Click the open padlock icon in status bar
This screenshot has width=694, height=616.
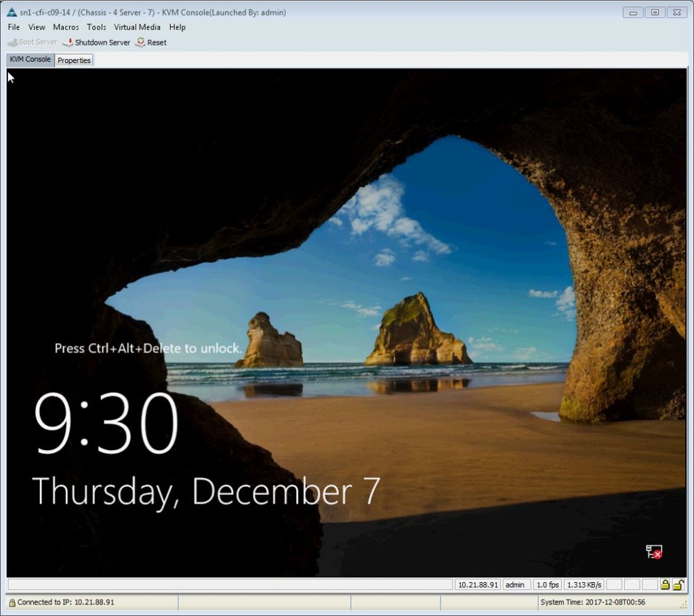pos(678,585)
